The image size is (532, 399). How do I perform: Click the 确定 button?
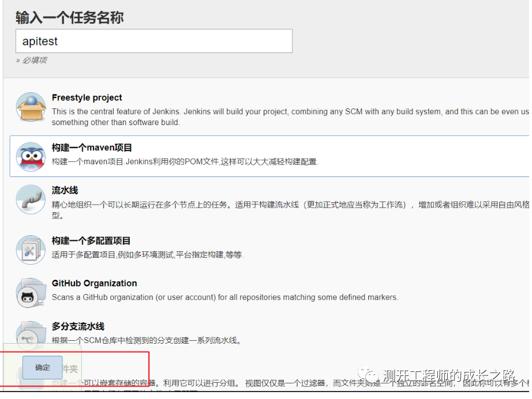click(43, 367)
